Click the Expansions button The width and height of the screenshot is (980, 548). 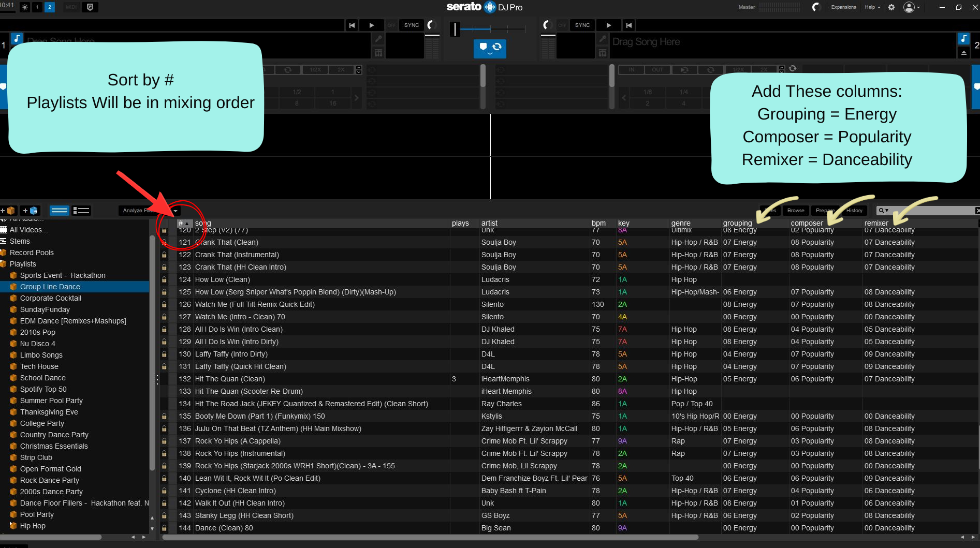click(843, 7)
